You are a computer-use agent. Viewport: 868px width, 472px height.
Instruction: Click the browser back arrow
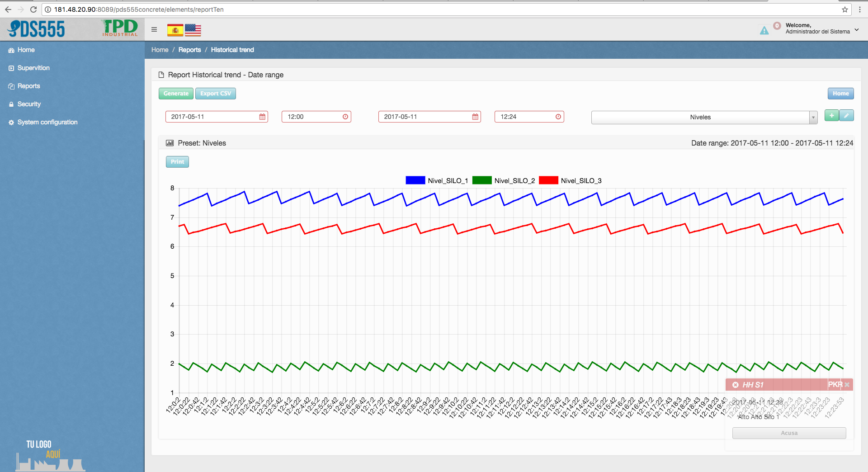8,9
